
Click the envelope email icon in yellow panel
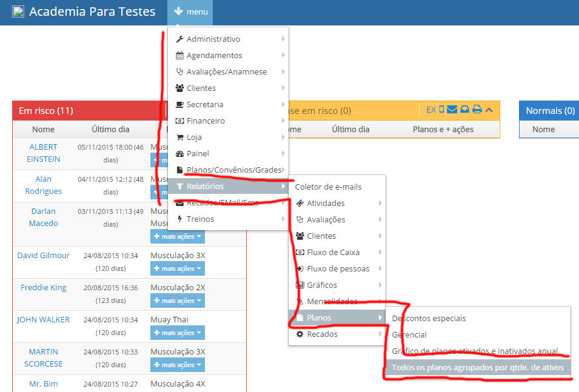point(452,110)
